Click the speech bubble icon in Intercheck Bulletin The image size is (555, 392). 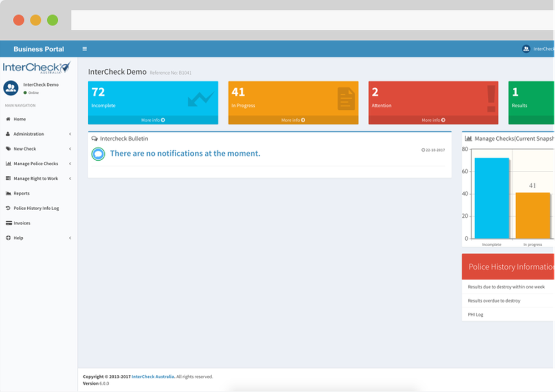click(x=98, y=154)
